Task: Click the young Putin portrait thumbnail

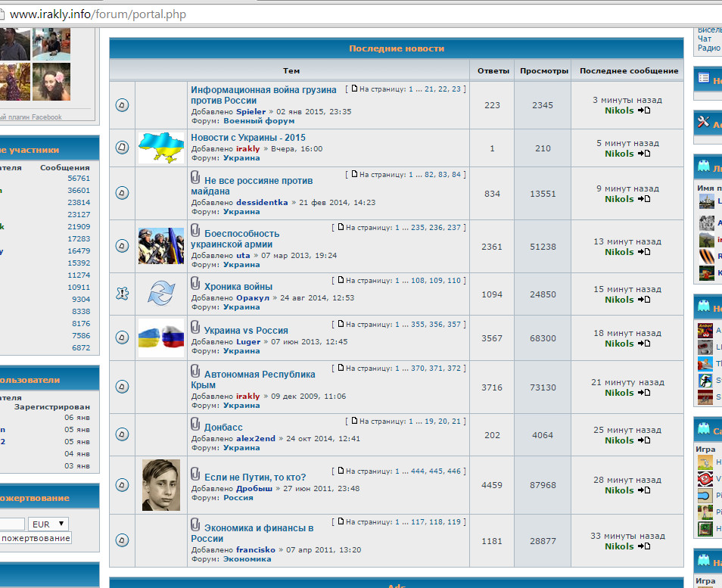Action: (x=160, y=485)
